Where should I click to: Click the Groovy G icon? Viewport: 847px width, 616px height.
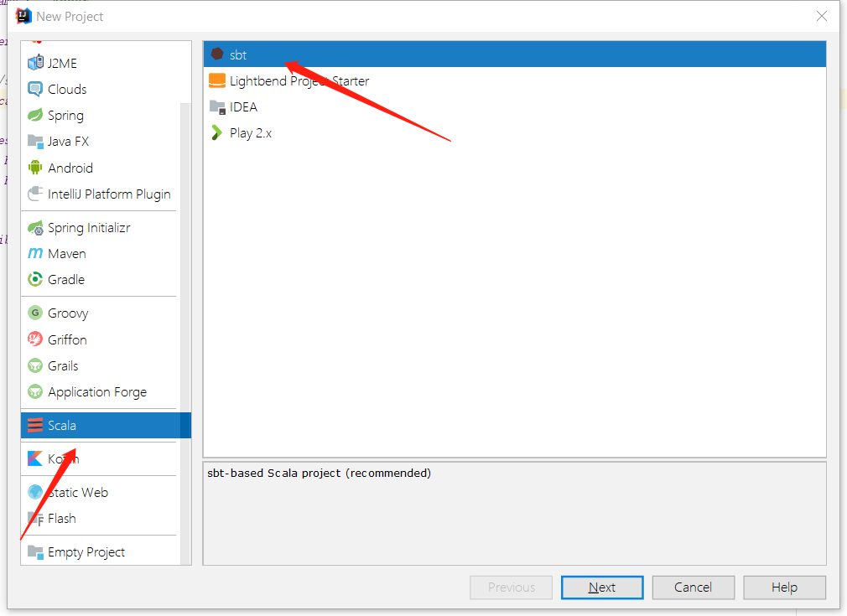click(35, 313)
